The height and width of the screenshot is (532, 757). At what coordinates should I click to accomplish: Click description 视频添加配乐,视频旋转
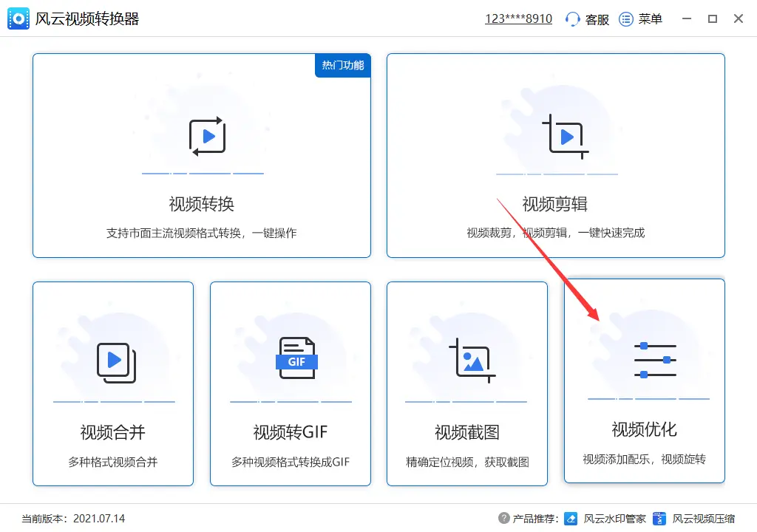tap(645, 459)
